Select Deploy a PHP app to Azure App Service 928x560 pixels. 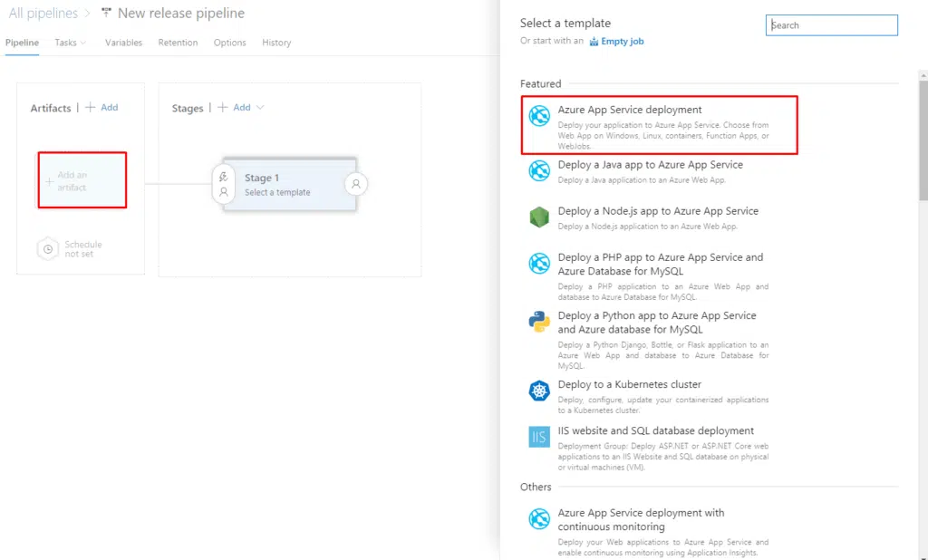pyautogui.click(x=661, y=264)
